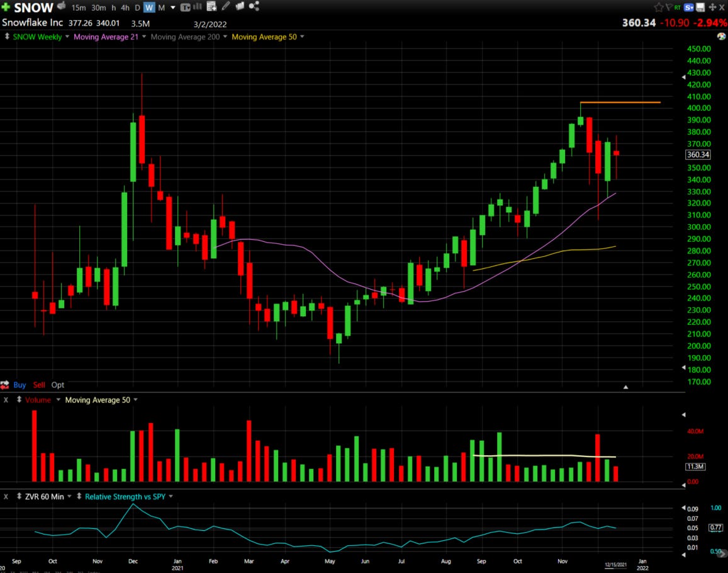Expand the volume Moving Average 50 dropdown arrow
Screen dimensions: 728x573
point(135,400)
